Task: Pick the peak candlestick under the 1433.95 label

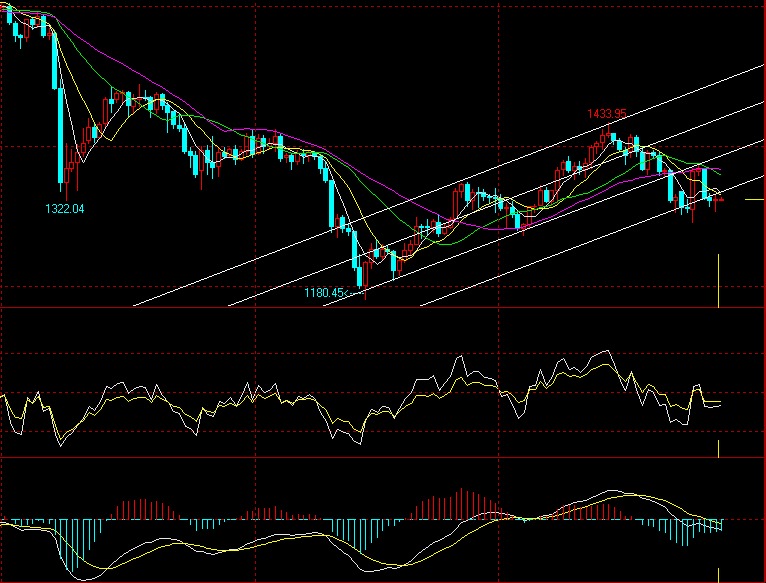Action: tap(607, 136)
